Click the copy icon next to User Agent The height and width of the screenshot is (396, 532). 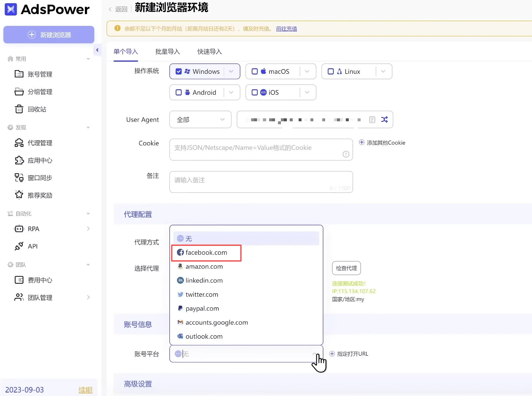coord(372,119)
